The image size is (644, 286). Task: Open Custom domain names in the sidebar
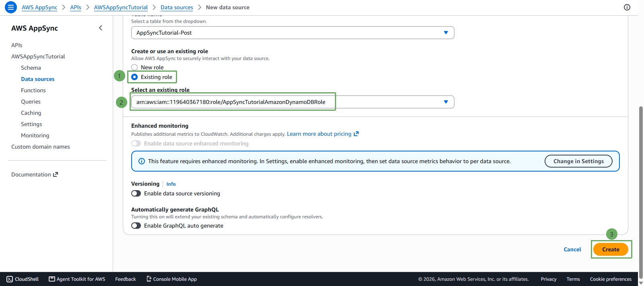coord(41,147)
